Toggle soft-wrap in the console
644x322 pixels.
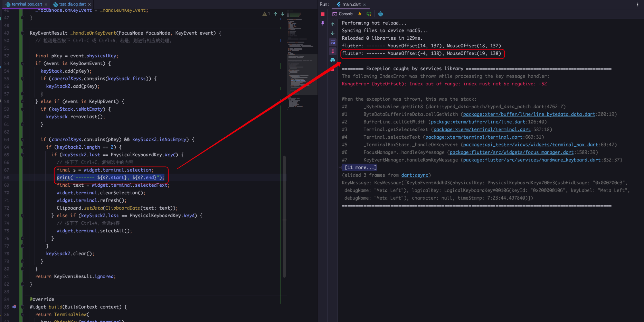pyautogui.click(x=333, y=42)
